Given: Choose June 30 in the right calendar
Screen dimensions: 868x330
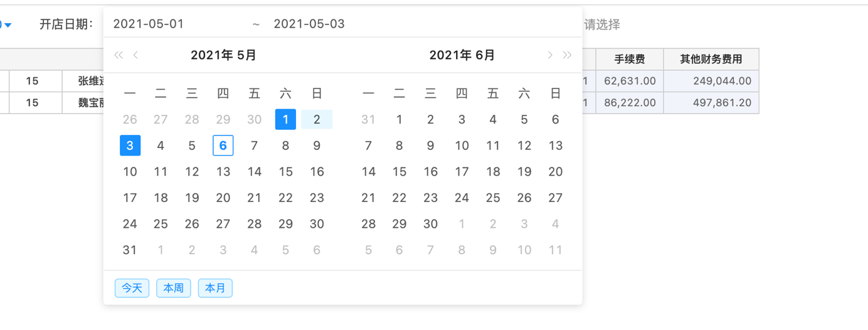Looking at the screenshot, I should [x=430, y=224].
